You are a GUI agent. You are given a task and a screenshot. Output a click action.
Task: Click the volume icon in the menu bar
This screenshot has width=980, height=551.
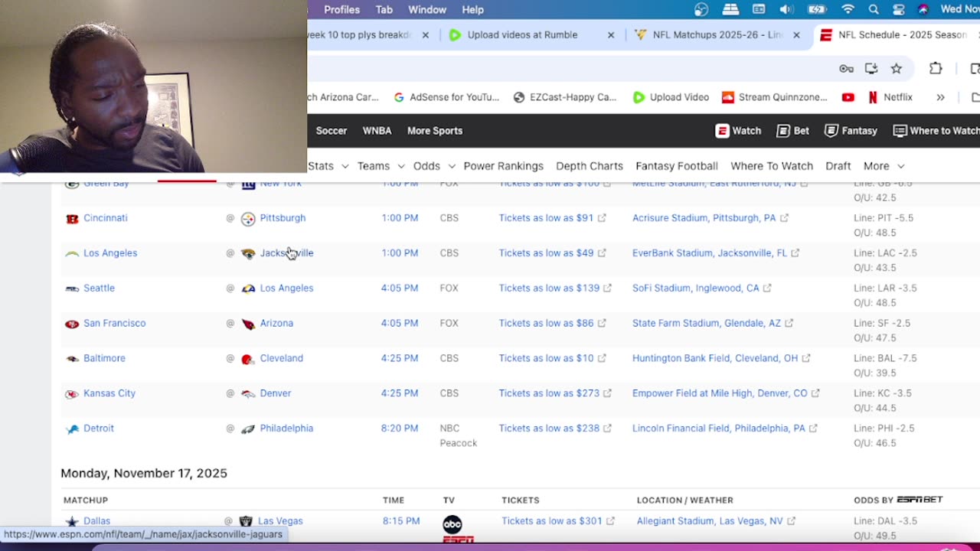pos(786,9)
